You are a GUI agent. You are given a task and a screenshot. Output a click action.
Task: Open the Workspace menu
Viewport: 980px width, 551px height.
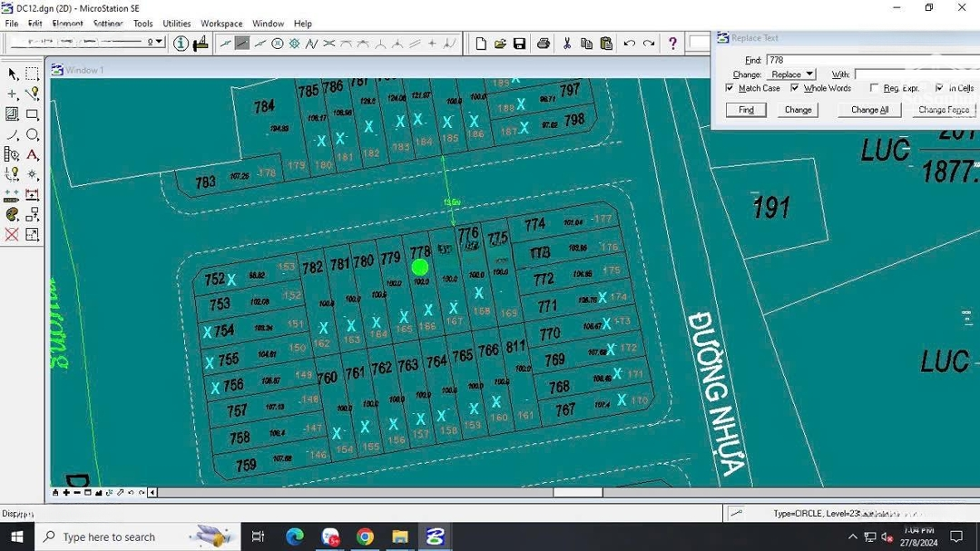click(221, 24)
